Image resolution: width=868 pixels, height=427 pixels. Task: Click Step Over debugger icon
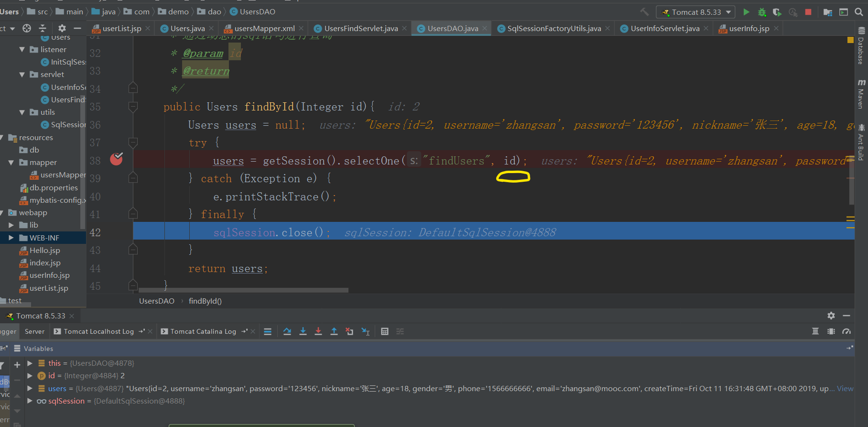[287, 331]
